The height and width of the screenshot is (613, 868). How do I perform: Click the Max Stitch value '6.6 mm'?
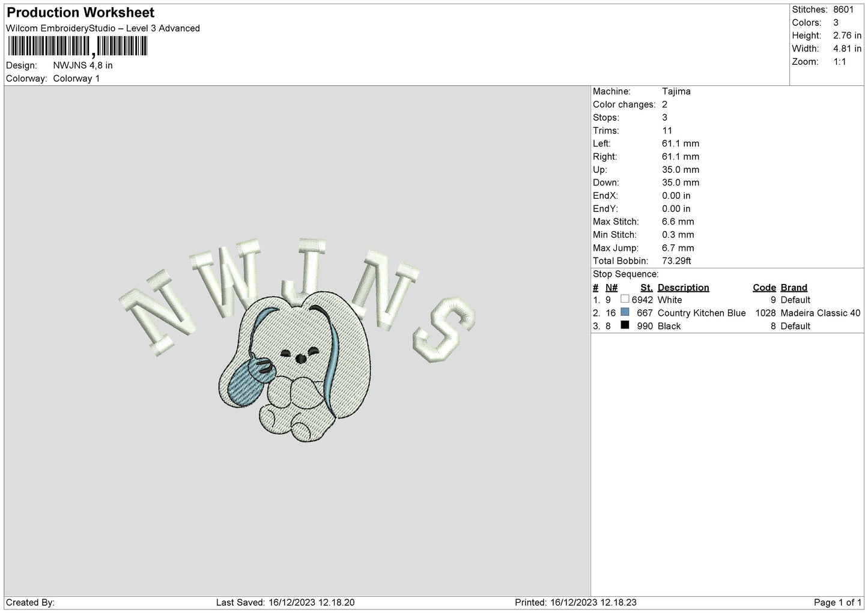click(678, 222)
